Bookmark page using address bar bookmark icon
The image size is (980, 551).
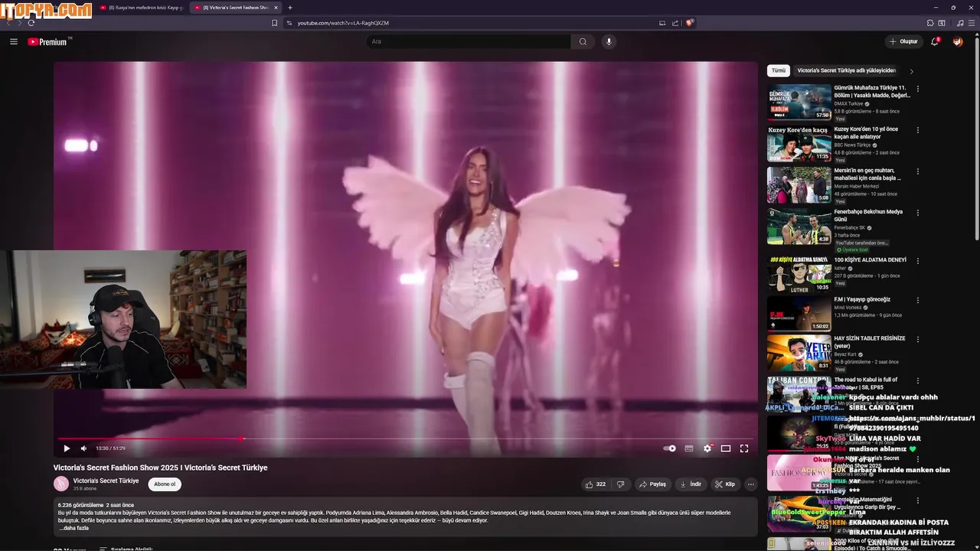point(274,23)
